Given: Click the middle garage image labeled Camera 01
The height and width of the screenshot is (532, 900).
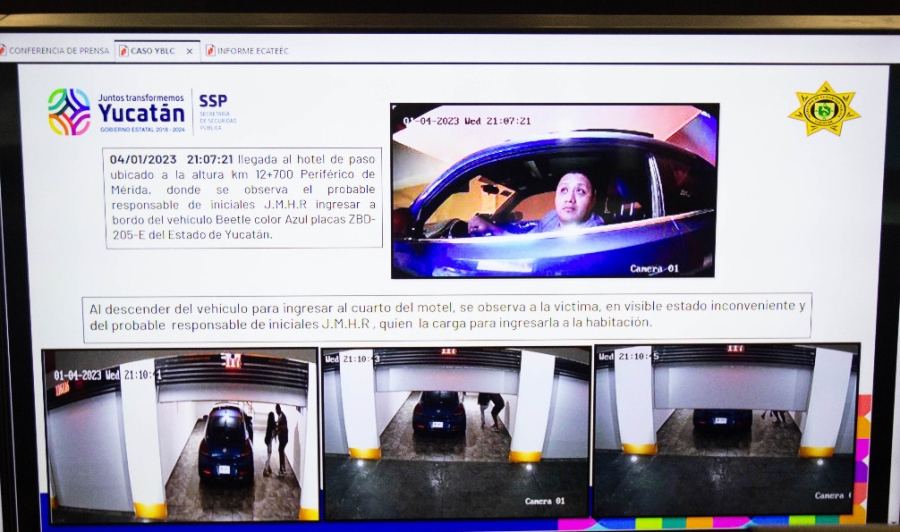Looking at the screenshot, I should coord(456,432).
